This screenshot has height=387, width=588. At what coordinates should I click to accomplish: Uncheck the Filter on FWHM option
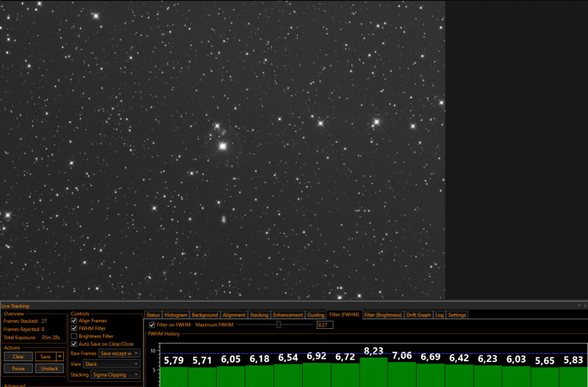[x=152, y=324]
